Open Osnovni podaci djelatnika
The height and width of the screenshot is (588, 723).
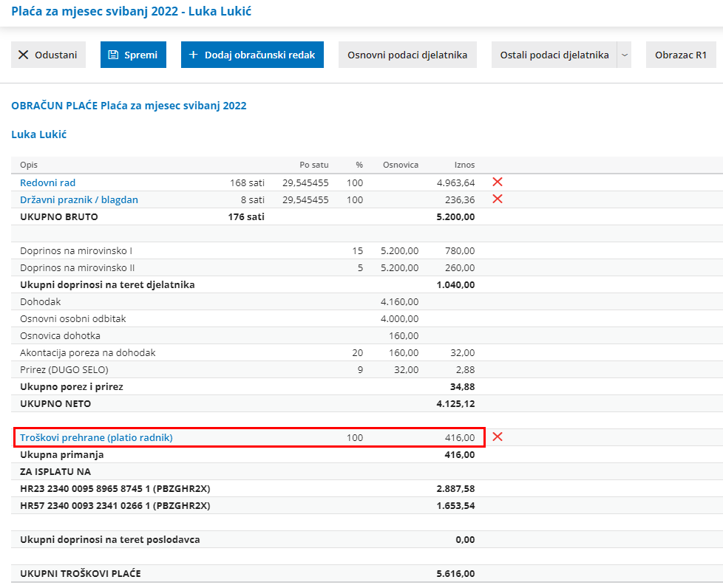click(x=407, y=55)
